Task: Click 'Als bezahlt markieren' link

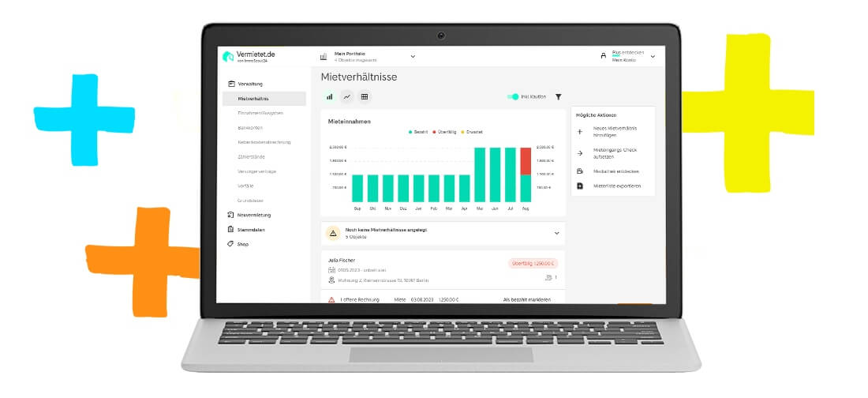Action: (x=526, y=300)
